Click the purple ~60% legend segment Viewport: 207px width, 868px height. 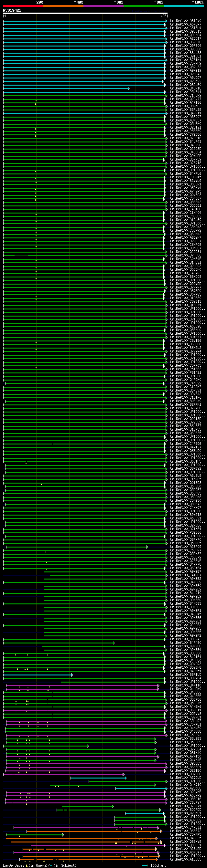(103, 6)
